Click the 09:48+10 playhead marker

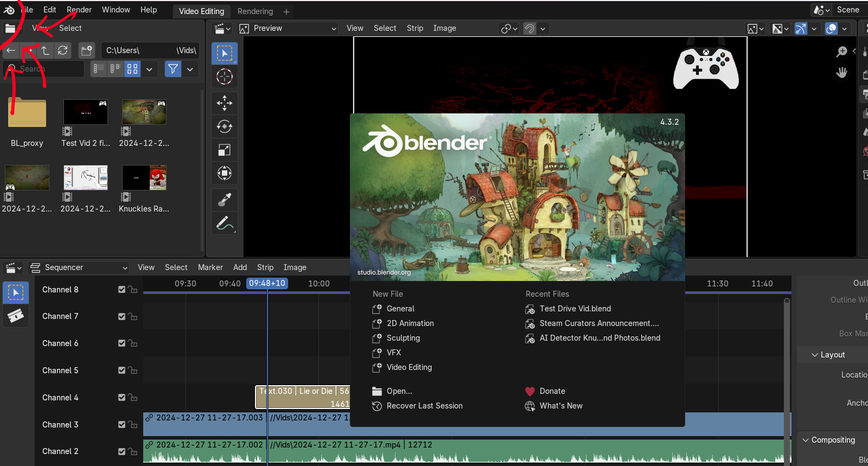[267, 283]
